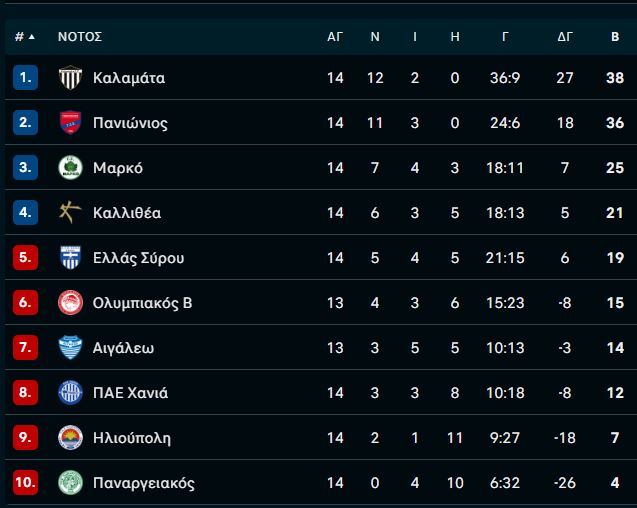
Task: Click the ΠΑΕ Χανιά team logo
Action: coord(70,393)
